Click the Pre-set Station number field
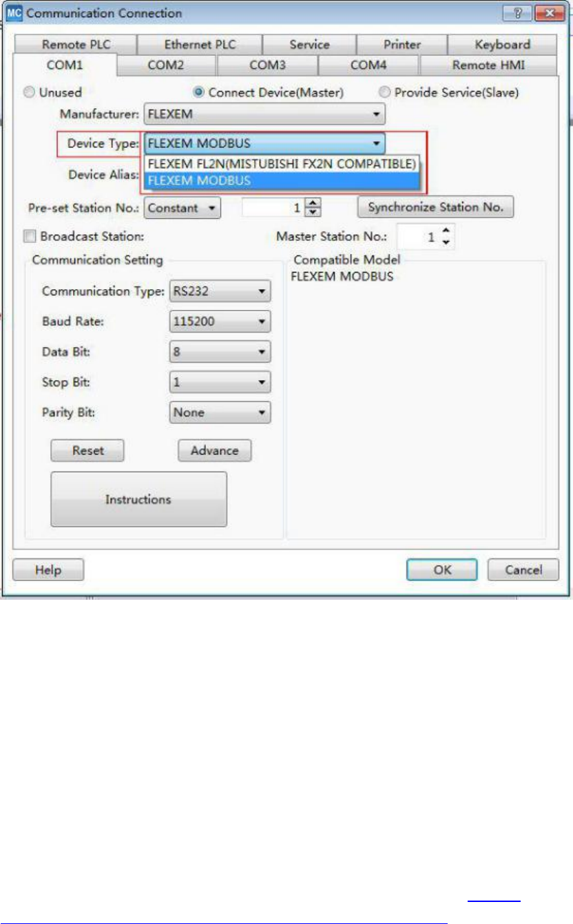This screenshot has height=924, width=573. coord(273,208)
